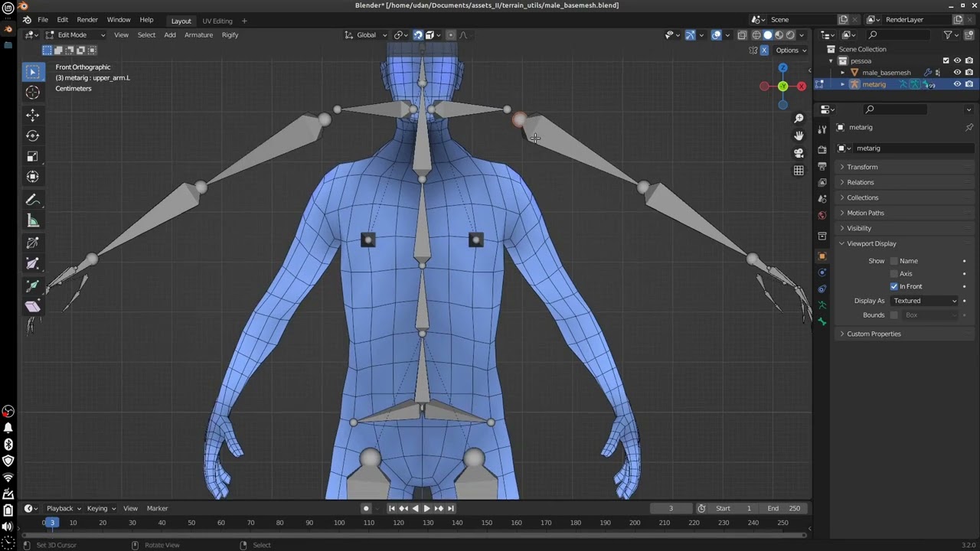The image size is (980, 551).
Task: Switch orthographic/perspective via grid gizmo
Action: 799,171
